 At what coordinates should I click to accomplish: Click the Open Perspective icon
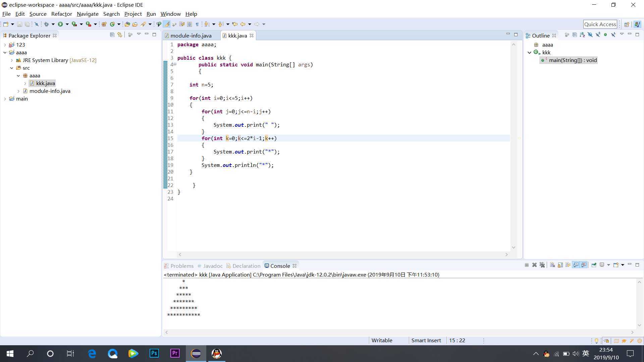point(627,24)
